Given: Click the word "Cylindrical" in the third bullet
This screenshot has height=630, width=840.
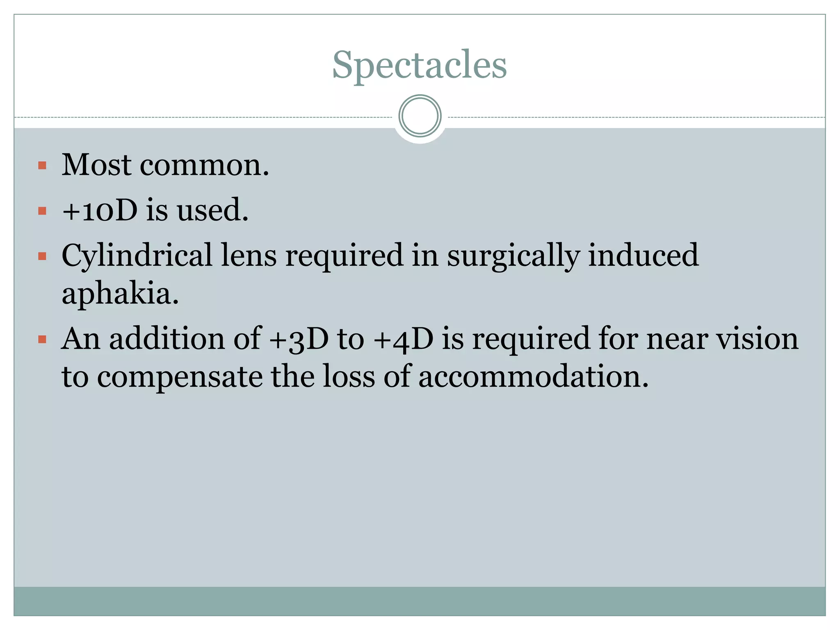Looking at the screenshot, I should (x=137, y=256).
